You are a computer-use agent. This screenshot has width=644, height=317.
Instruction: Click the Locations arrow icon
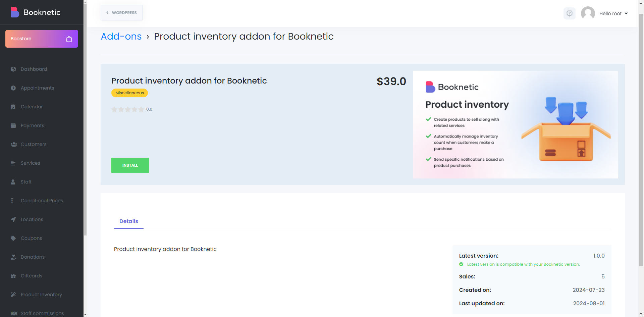click(x=13, y=219)
